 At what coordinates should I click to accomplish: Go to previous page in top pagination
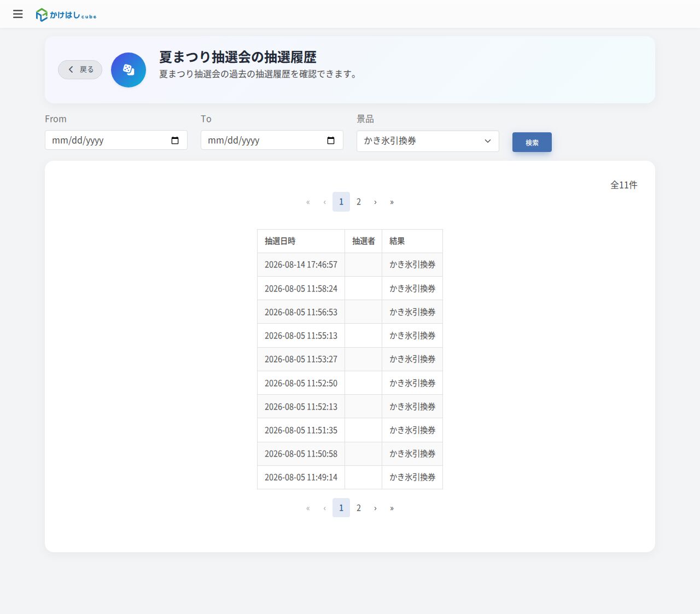point(324,202)
